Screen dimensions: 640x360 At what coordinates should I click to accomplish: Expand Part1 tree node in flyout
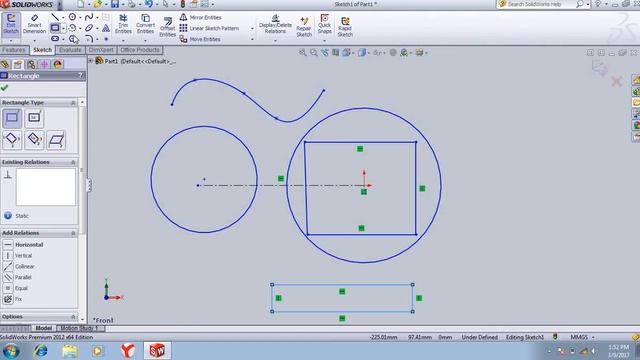(x=91, y=61)
